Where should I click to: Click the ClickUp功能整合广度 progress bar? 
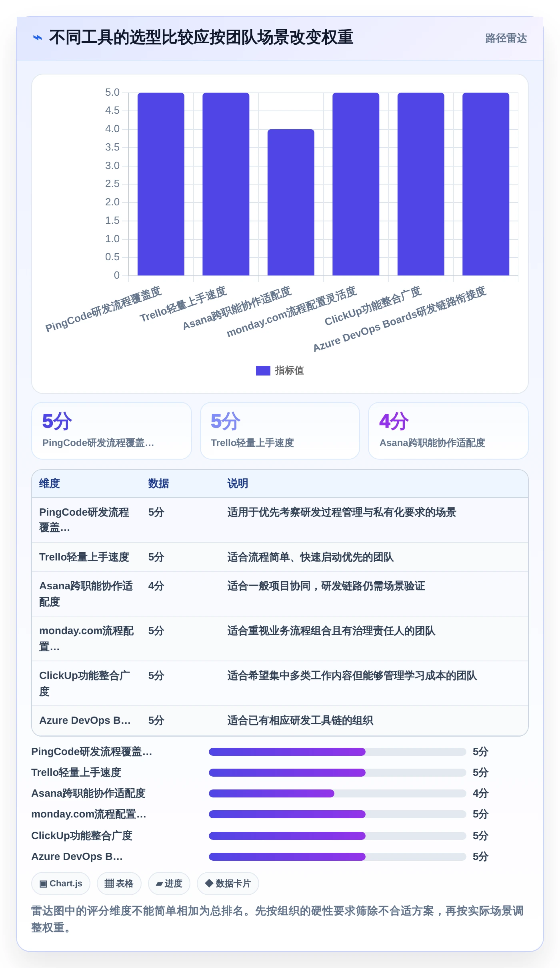point(337,836)
